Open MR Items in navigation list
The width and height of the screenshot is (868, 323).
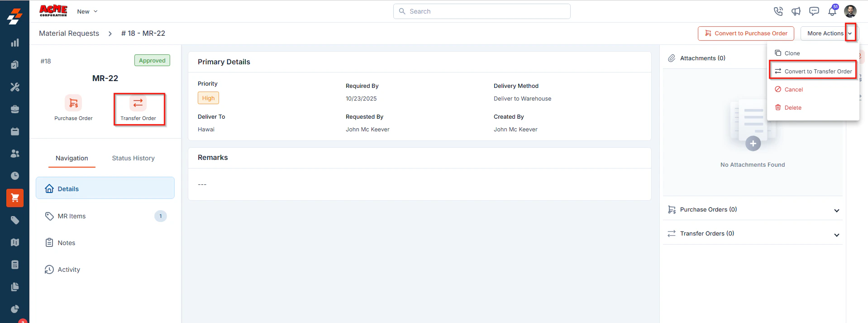(105, 216)
